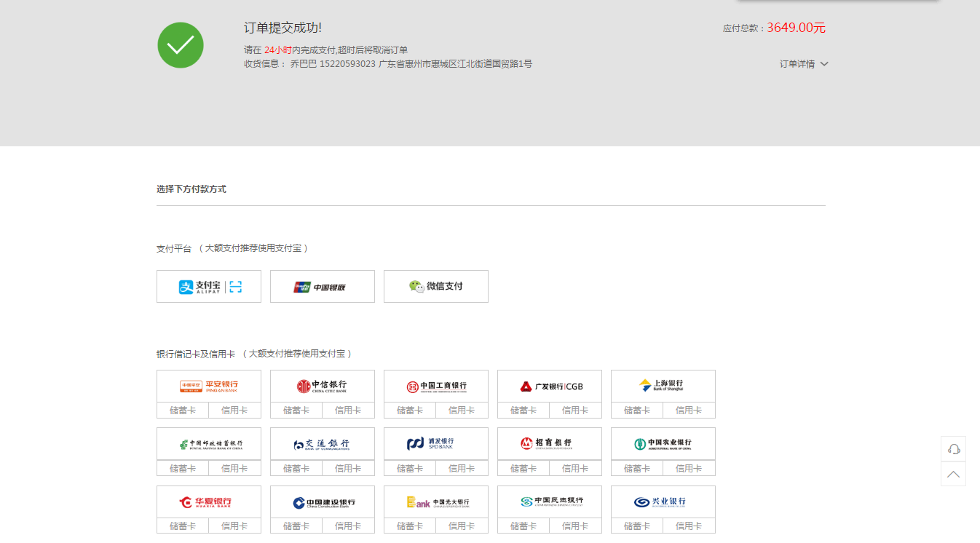Select credit card under China Everbright Bank

point(462,526)
